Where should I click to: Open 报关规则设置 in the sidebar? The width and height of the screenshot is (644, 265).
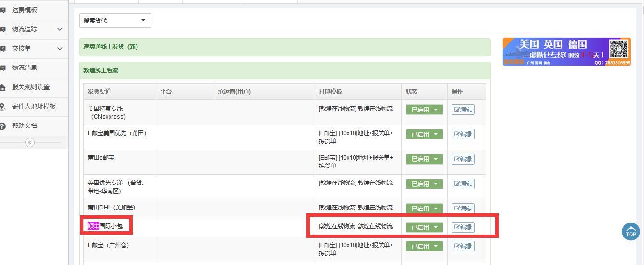click(31, 87)
